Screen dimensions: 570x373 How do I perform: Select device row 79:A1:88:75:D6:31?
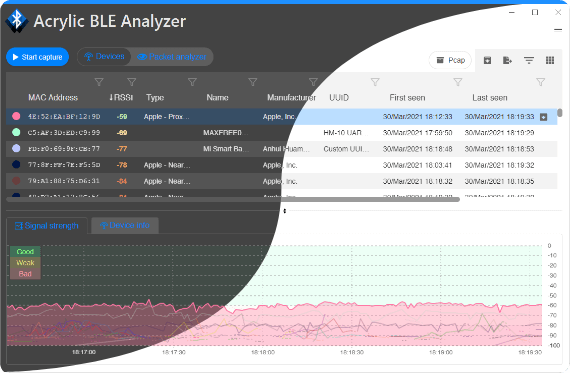click(282, 181)
